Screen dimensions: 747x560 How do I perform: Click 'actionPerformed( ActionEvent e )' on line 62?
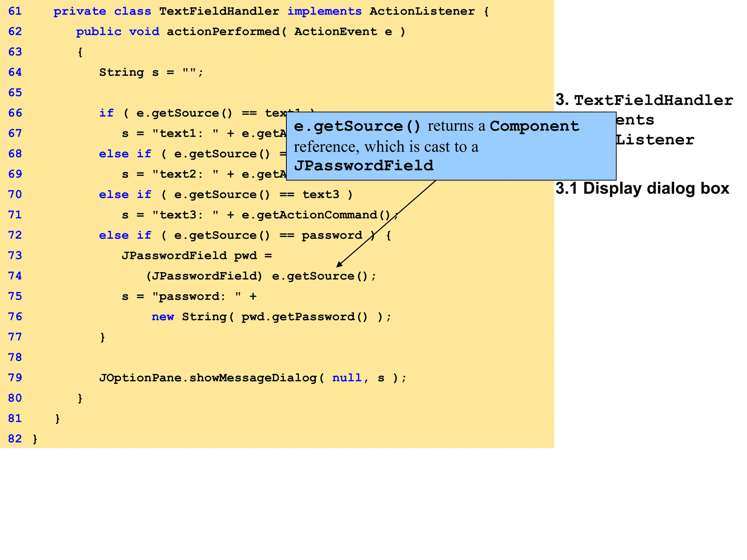[286, 32]
